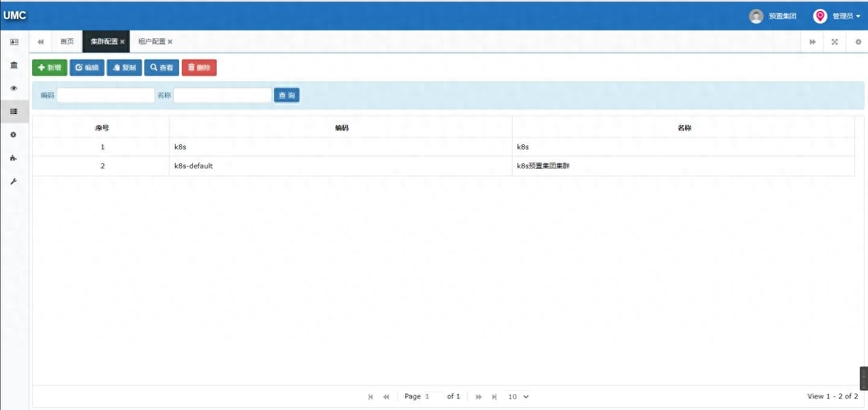Open rows-per-page dropdown showing 10
The width and height of the screenshot is (868, 410).
pyautogui.click(x=519, y=396)
